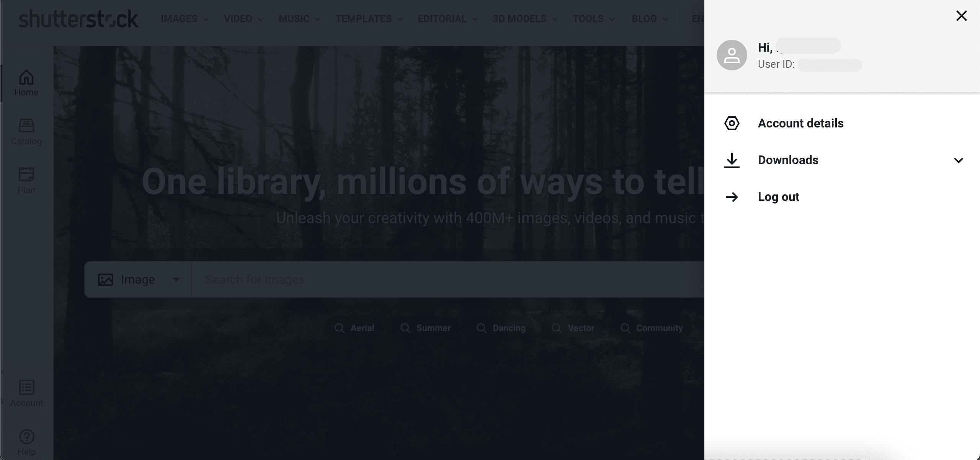Open the Image type dropdown

tap(138, 279)
